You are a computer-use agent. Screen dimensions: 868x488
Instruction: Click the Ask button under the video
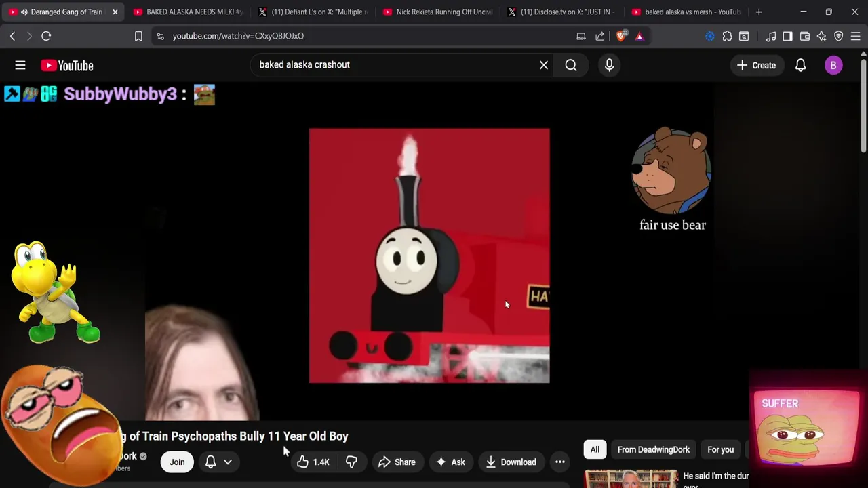[450, 462]
